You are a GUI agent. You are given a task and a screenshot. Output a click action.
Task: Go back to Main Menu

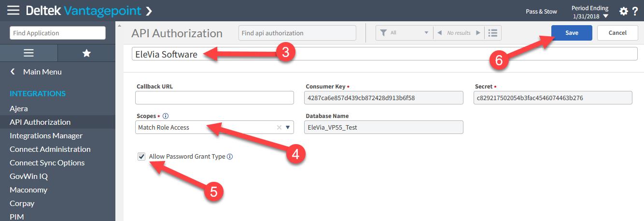pos(42,72)
